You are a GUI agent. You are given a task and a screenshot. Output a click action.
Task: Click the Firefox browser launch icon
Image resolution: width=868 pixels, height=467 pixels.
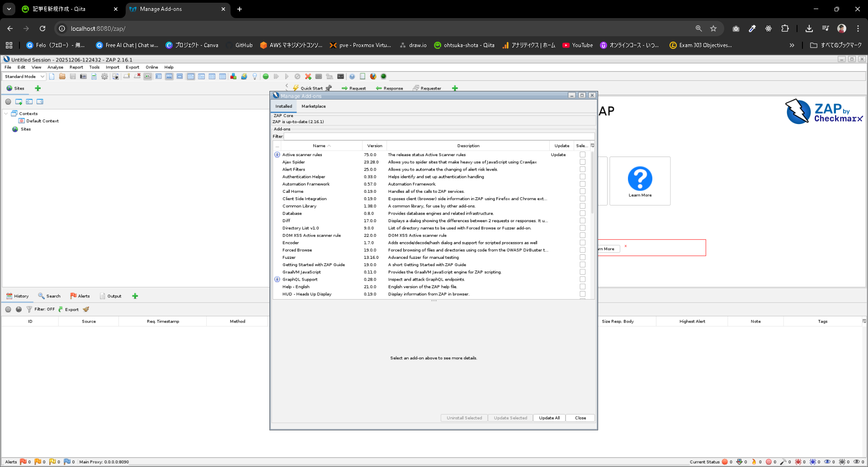tap(373, 76)
